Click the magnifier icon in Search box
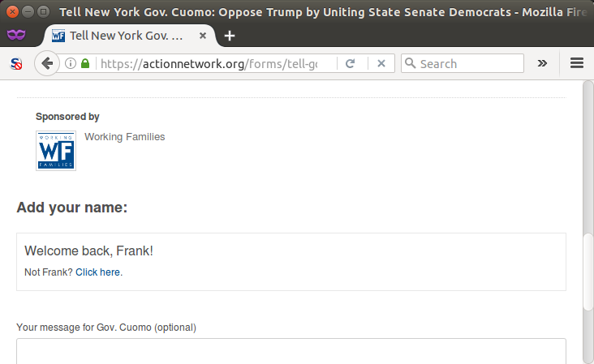594x364 pixels. [x=411, y=62]
